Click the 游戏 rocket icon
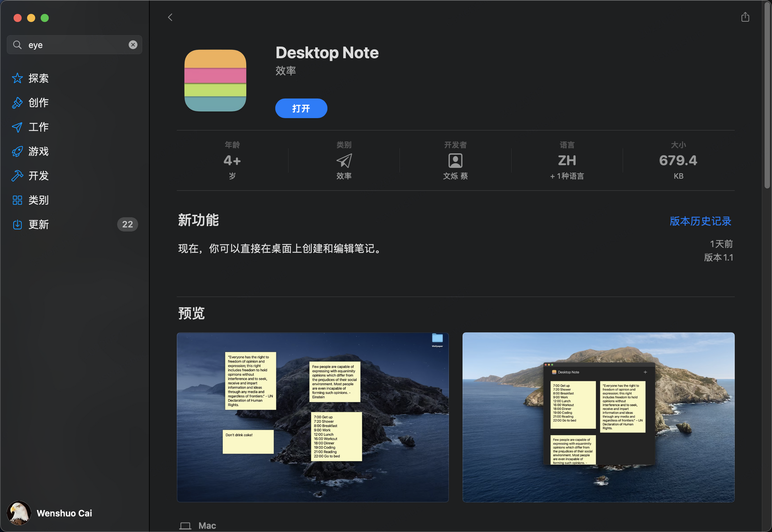 pyautogui.click(x=17, y=151)
